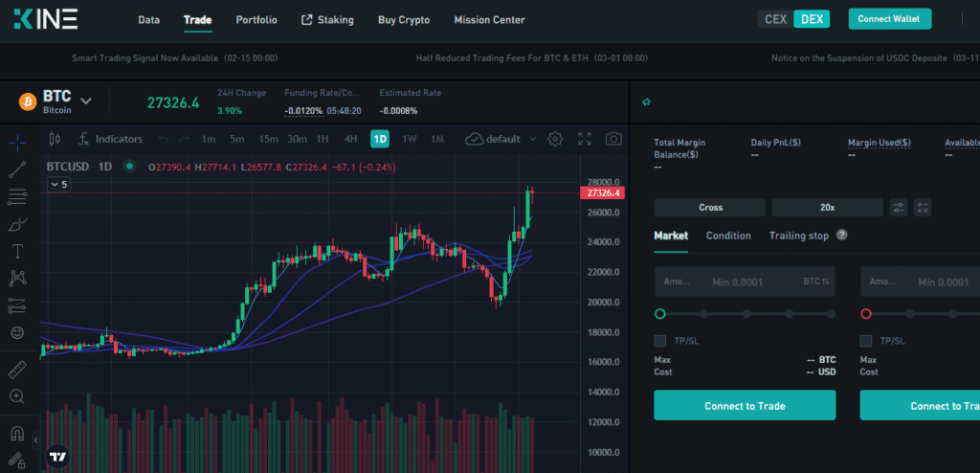Click the green buy percentage slider handle
Image resolution: width=980 pixels, height=473 pixels.
[660, 314]
